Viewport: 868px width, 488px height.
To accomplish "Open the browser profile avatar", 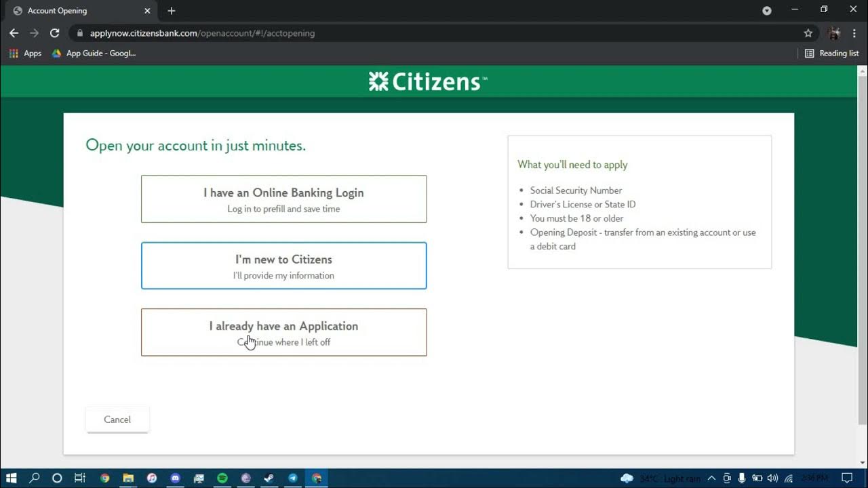I will (x=835, y=33).
